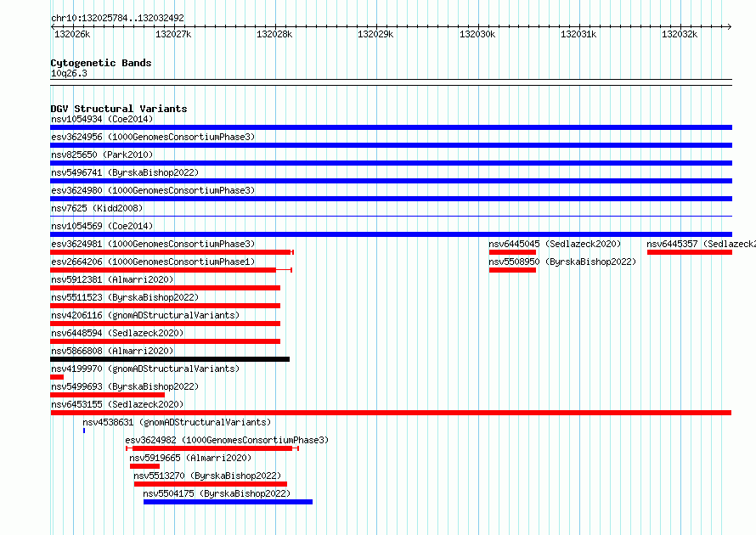The width and height of the screenshot is (756, 535).
Task: Click the 132030k ruler mark
Action: 477,34
